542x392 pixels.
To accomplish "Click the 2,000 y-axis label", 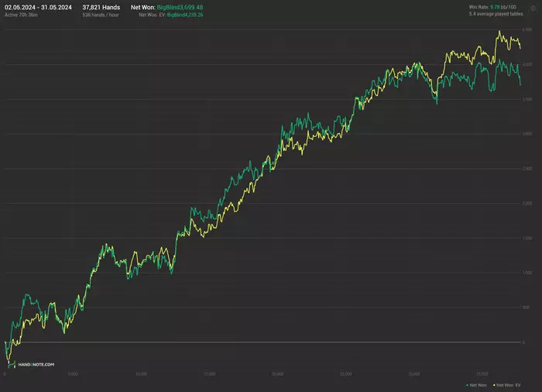I will pos(527,204).
